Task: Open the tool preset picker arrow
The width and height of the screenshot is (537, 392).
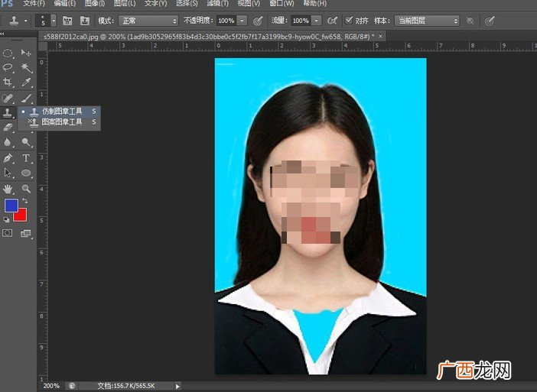Action: (x=26, y=21)
